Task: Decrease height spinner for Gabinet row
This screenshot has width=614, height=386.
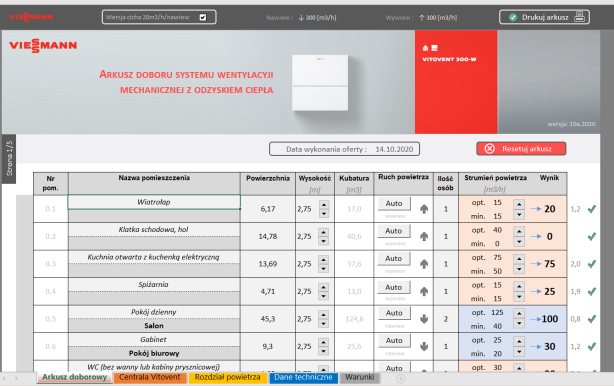Action: click(324, 351)
